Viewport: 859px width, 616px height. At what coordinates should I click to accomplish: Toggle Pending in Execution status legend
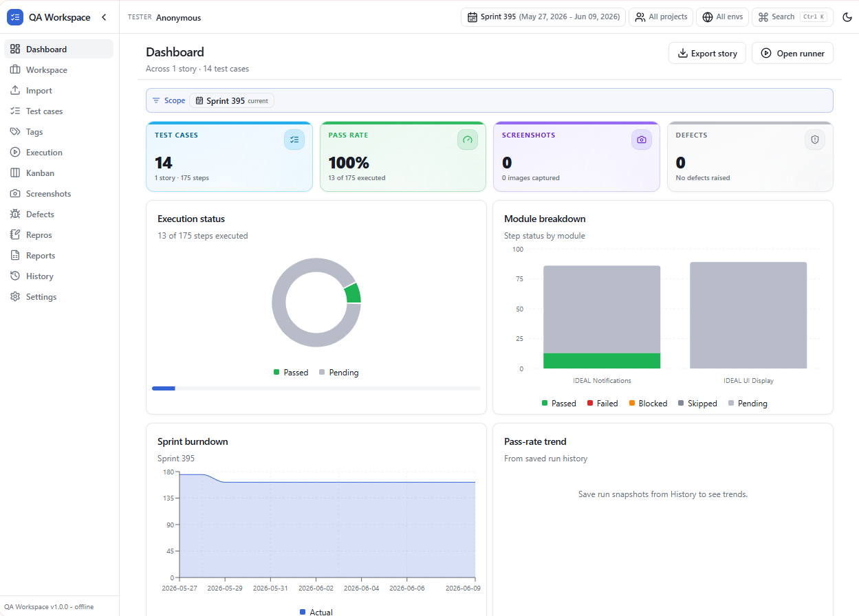coord(338,373)
